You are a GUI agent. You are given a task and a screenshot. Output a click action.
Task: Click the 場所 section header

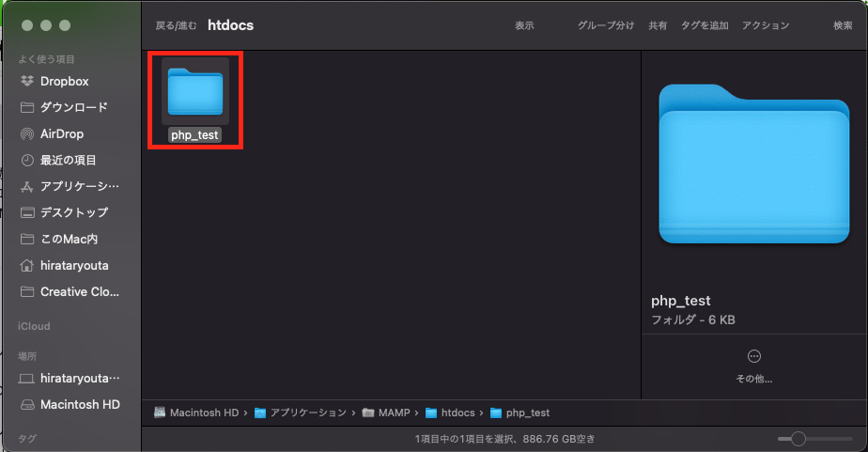[x=27, y=356]
